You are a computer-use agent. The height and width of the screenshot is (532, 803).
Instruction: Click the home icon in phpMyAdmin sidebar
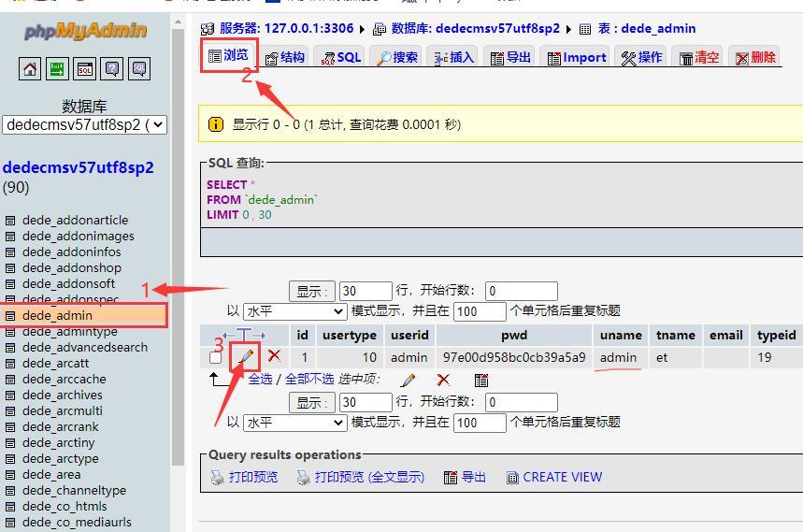click(x=30, y=68)
